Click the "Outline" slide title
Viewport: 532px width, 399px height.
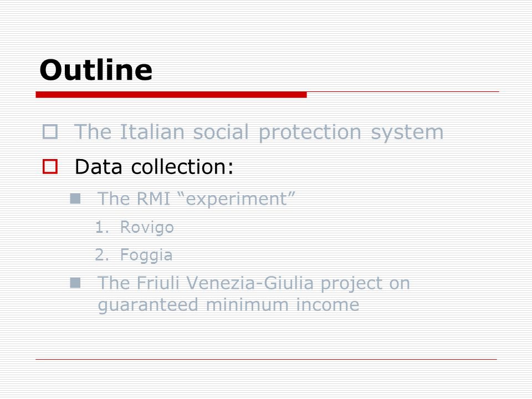(96, 70)
